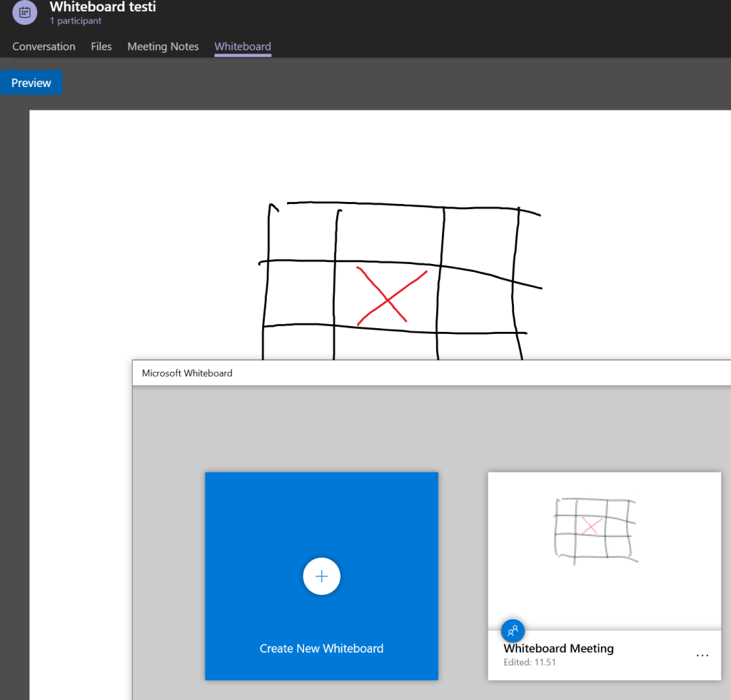This screenshot has height=700, width=731.
Task: Click the 1 participant text
Action: [76, 21]
